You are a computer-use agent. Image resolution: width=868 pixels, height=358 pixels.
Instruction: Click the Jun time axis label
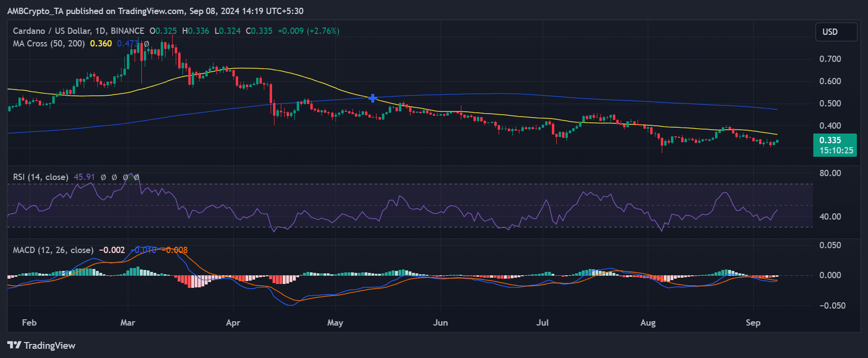click(x=441, y=323)
